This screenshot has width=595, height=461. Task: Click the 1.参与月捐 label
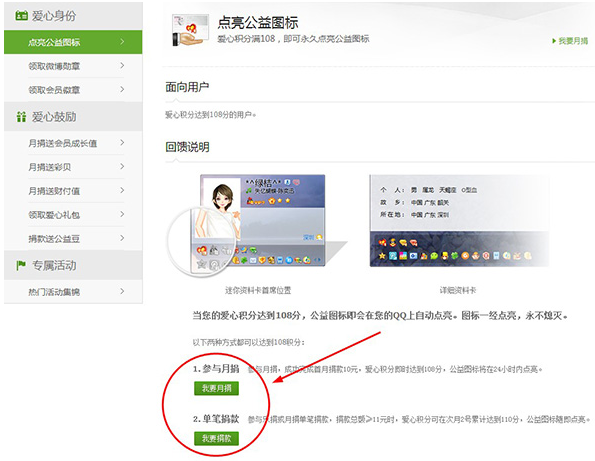pos(216,368)
